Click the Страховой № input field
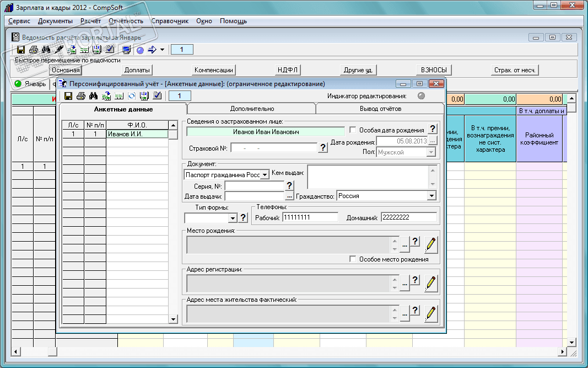Viewport: 588px width, 368px height. 274,148
